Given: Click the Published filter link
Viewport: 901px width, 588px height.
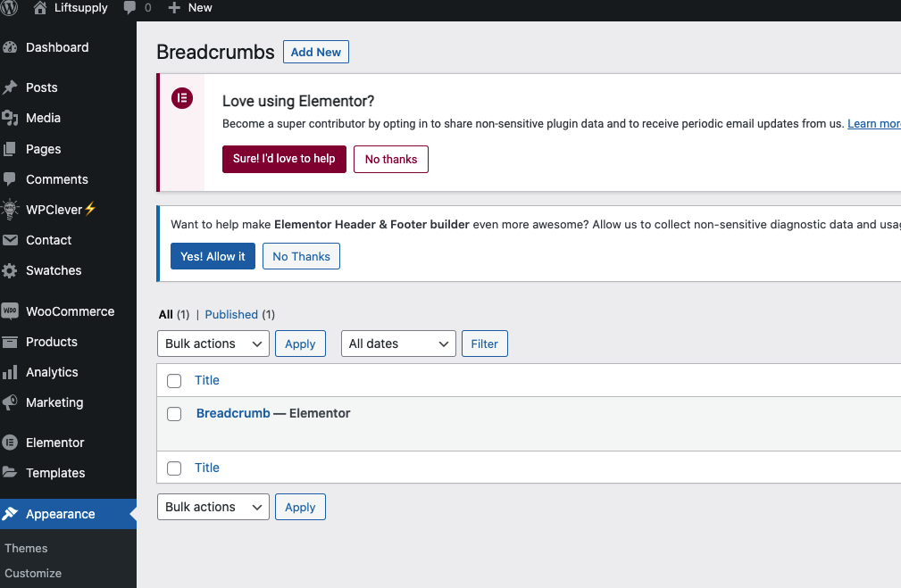Looking at the screenshot, I should tap(231, 314).
